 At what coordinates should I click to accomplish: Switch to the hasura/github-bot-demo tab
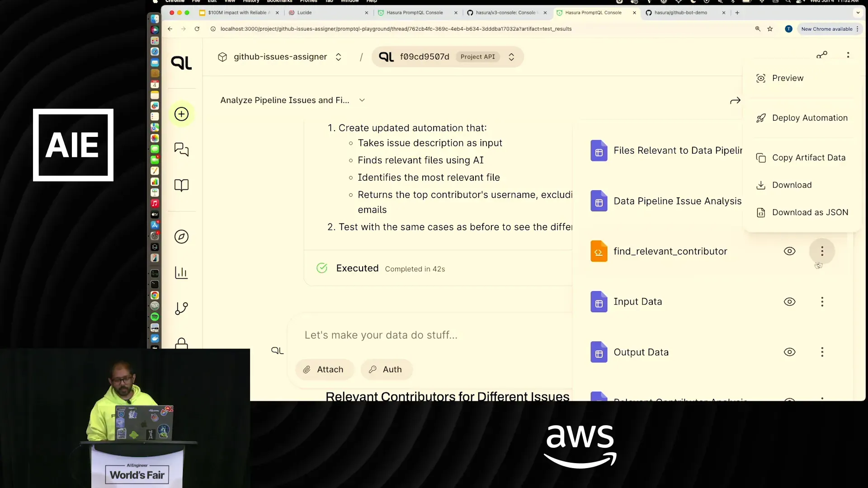pos(685,13)
